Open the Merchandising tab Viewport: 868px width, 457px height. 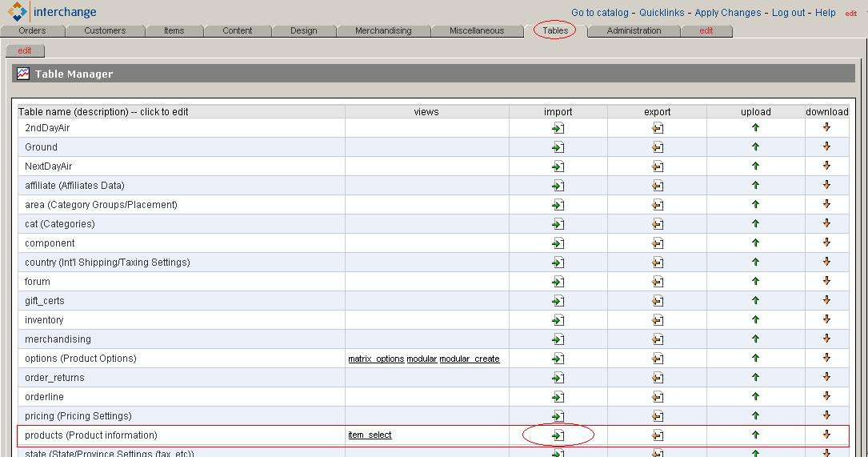[383, 31]
